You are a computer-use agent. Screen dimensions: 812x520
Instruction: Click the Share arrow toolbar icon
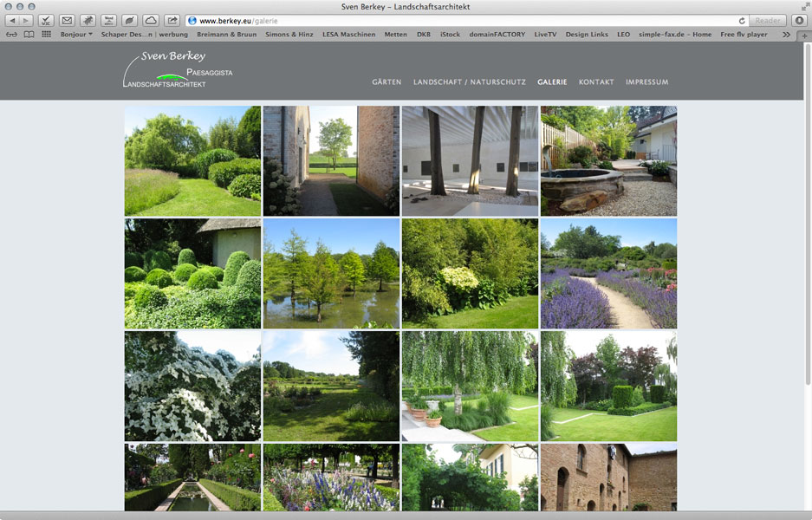(x=172, y=21)
